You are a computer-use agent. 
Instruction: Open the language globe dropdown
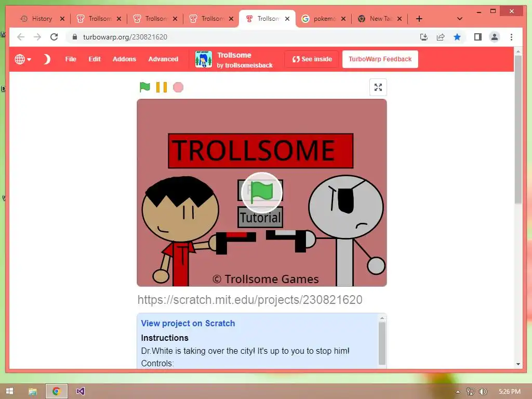click(x=23, y=59)
